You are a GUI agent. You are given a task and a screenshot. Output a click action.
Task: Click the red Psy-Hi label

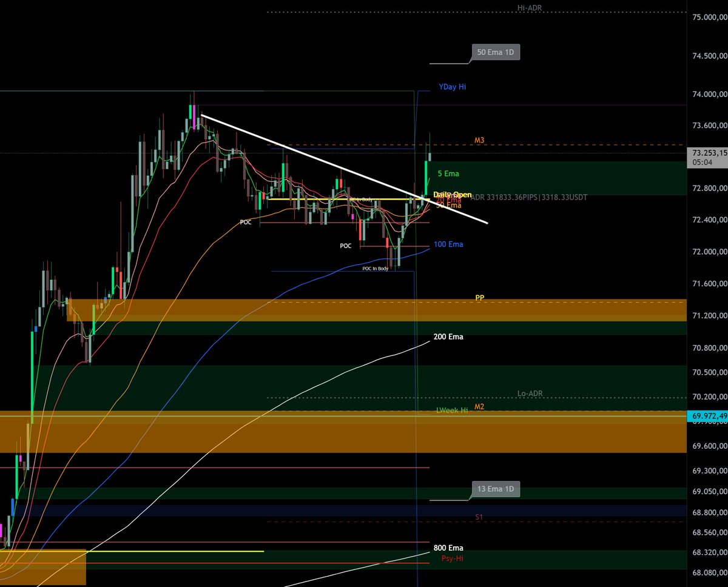pyautogui.click(x=452, y=558)
